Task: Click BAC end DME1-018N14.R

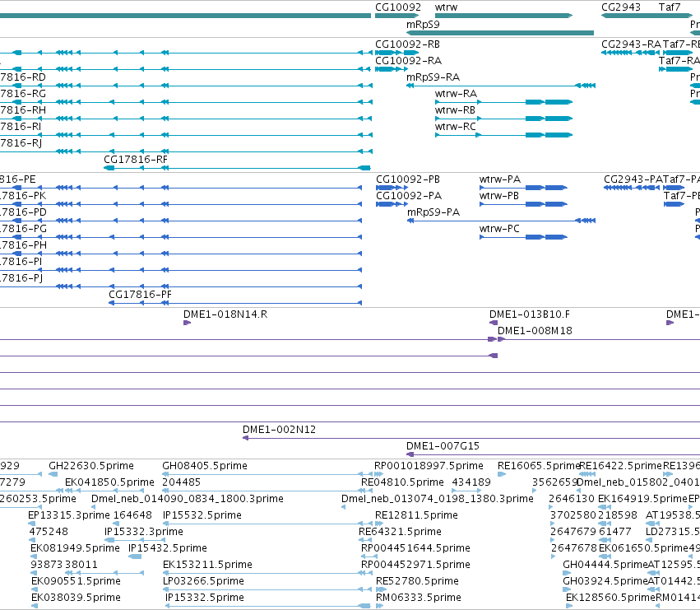Action: click(225, 314)
